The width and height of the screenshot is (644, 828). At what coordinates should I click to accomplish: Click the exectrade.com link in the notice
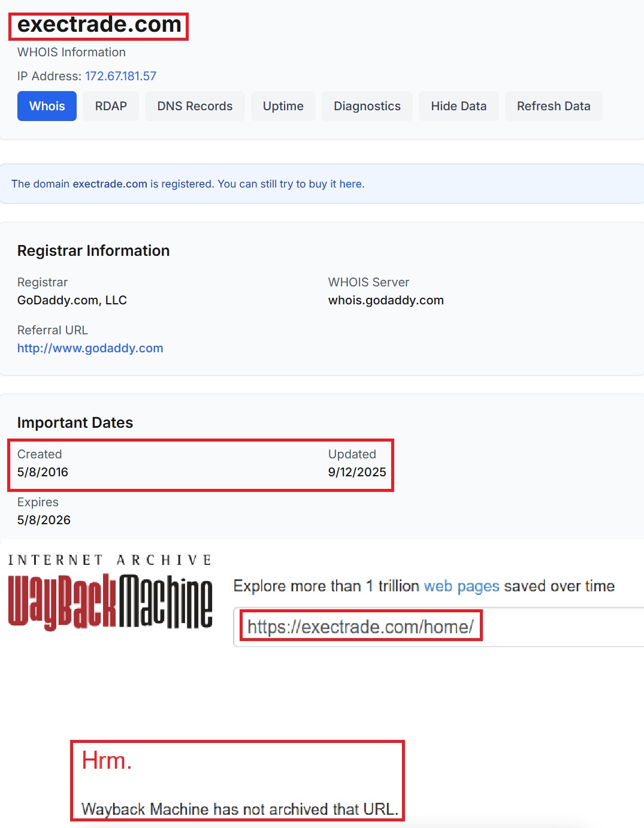pyautogui.click(x=110, y=184)
